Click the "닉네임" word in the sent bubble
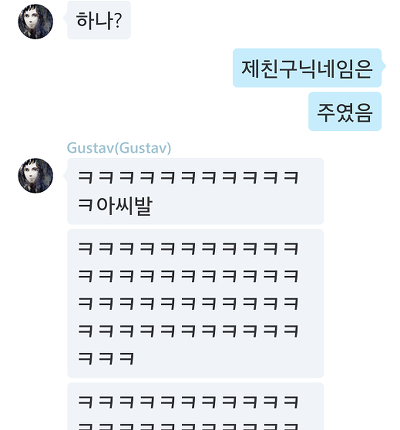This screenshot has height=430, width=400. tap(328, 69)
